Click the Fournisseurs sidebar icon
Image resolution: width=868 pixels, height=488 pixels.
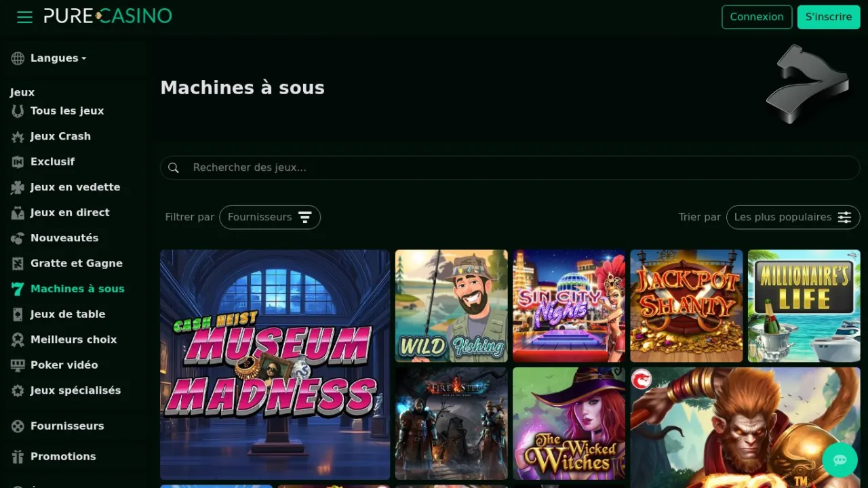pyautogui.click(x=18, y=426)
